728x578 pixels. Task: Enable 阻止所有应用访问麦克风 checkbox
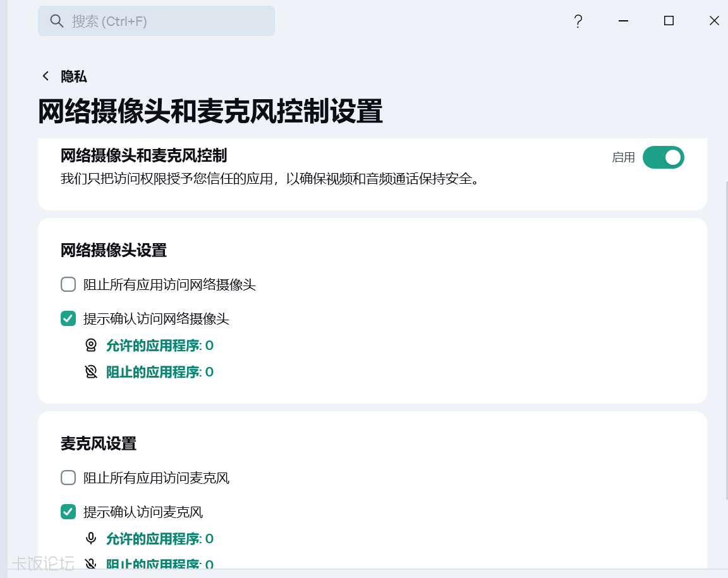[x=68, y=478]
